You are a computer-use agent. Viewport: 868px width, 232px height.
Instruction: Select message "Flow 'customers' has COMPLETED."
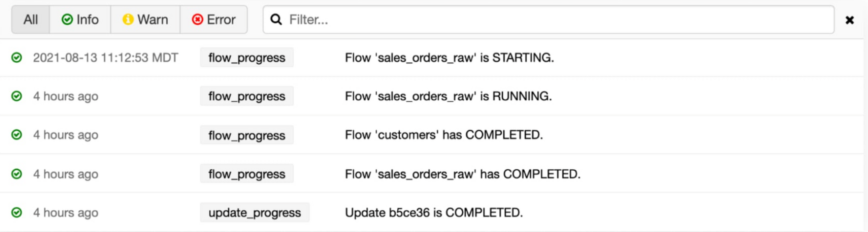444,135
